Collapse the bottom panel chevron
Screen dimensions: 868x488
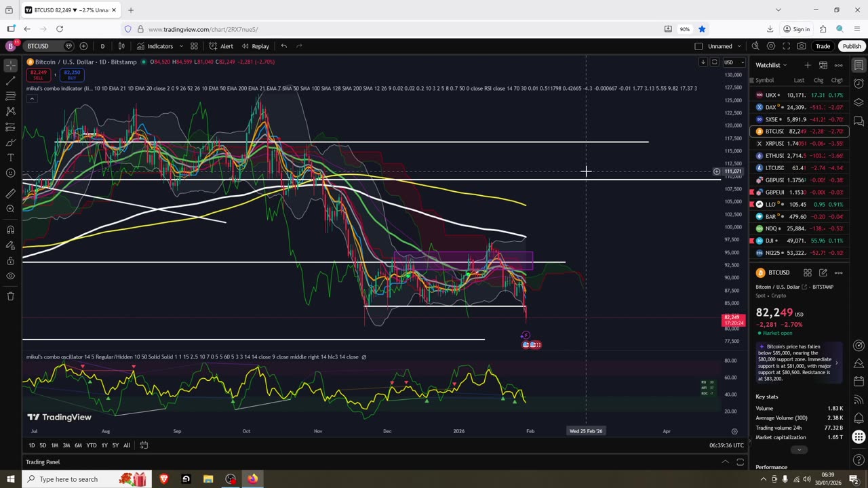click(x=725, y=462)
